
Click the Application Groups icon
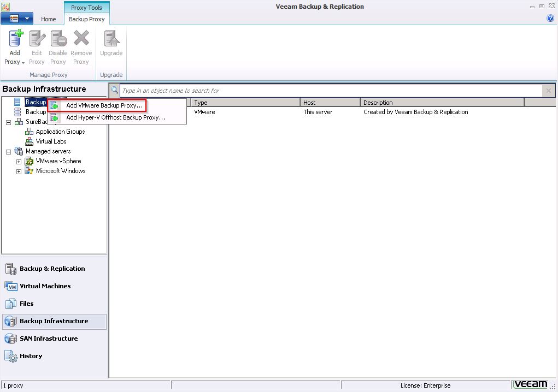pos(29,132)
